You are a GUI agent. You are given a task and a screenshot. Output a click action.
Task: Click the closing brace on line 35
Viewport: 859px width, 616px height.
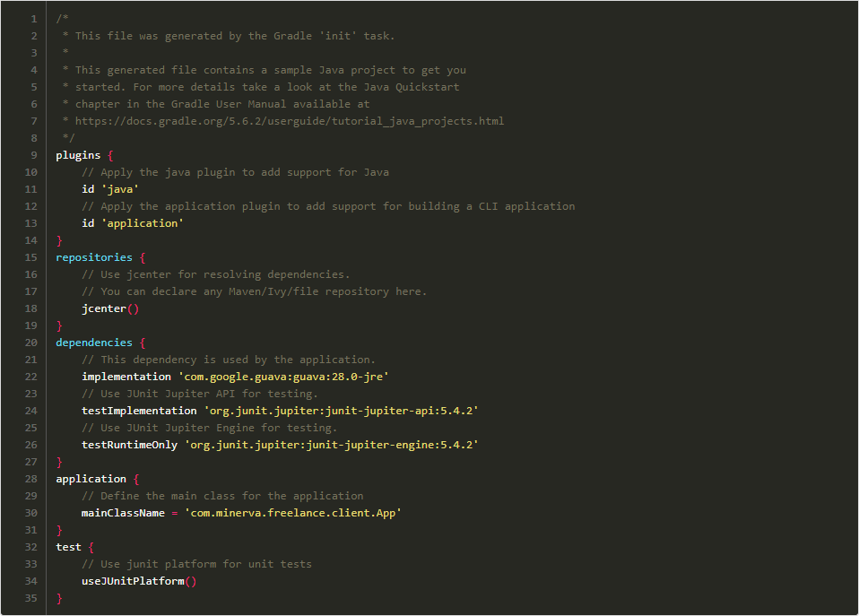pos(59,598)
